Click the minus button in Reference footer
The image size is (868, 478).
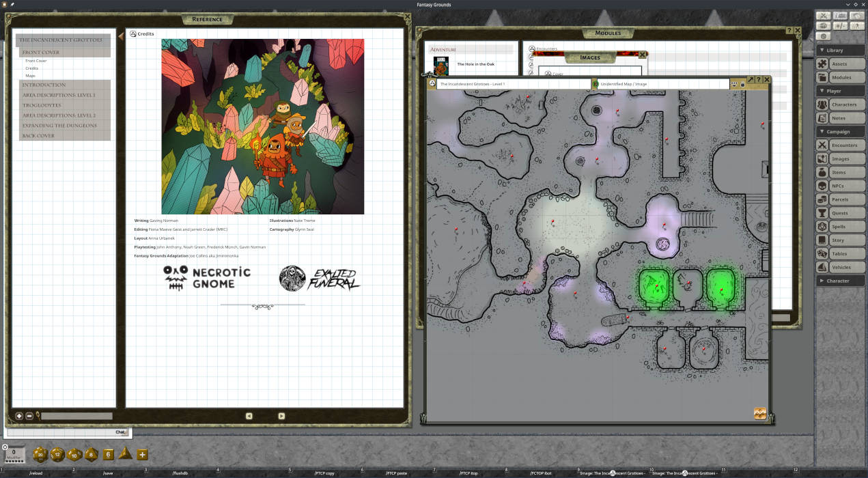coord(29,416)
